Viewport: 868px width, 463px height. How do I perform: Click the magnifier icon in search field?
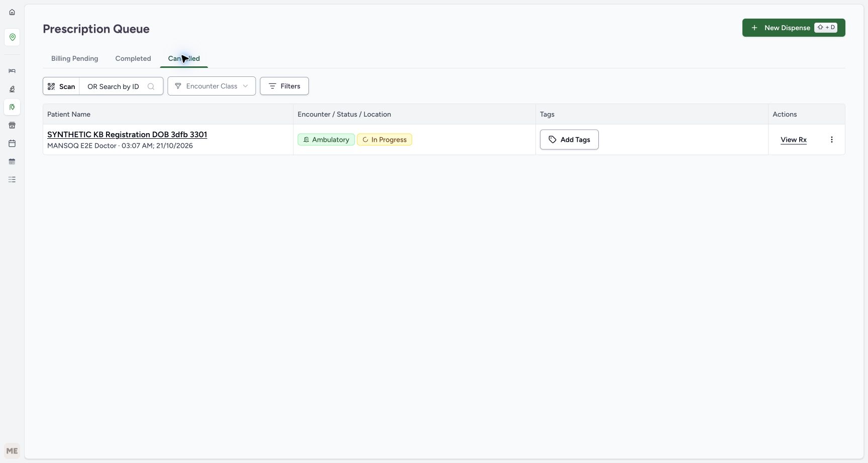tap(151, 86)
